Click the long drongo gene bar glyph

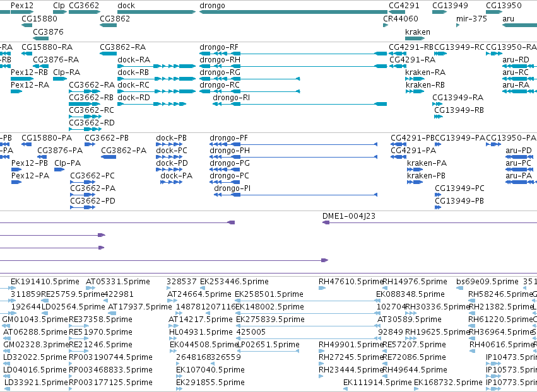click(x=293, y=12)
